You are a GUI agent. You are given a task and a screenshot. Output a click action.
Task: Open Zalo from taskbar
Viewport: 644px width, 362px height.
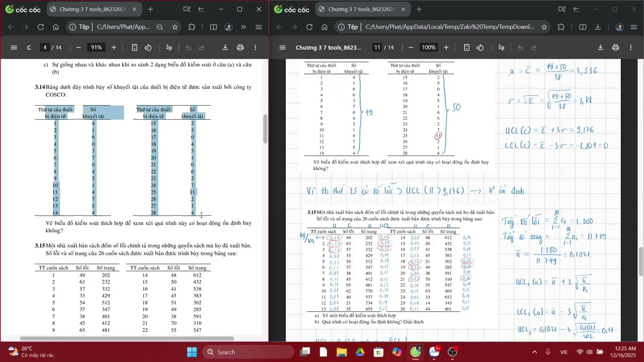tap(434, 352)
